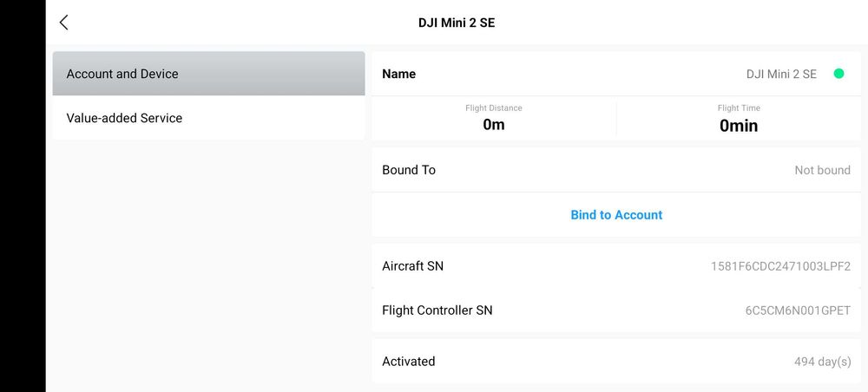Select the Activated row label
This screenshot has height=392, width=868.
(x=409, y=361)
